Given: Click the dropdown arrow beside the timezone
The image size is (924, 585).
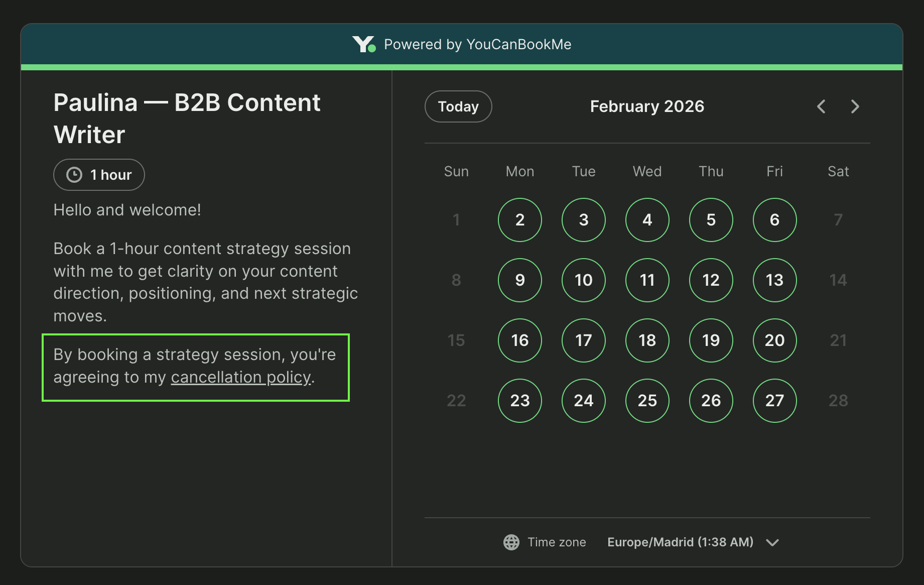Looking at the screenshot, I should (772, 542).
